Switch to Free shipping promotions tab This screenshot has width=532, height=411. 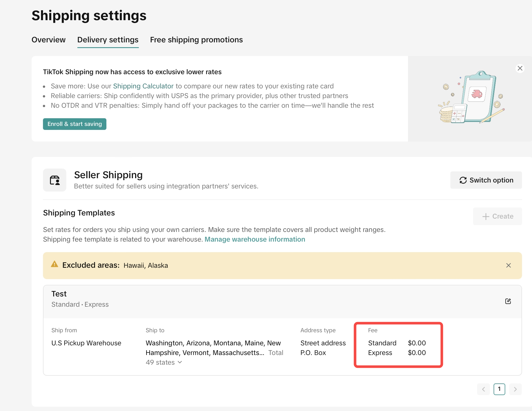[196, 40]
